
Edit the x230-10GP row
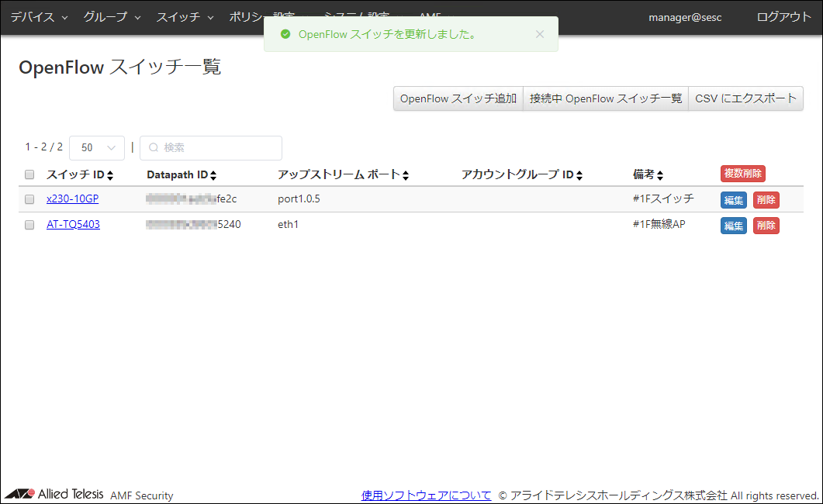tap(733, 200)
